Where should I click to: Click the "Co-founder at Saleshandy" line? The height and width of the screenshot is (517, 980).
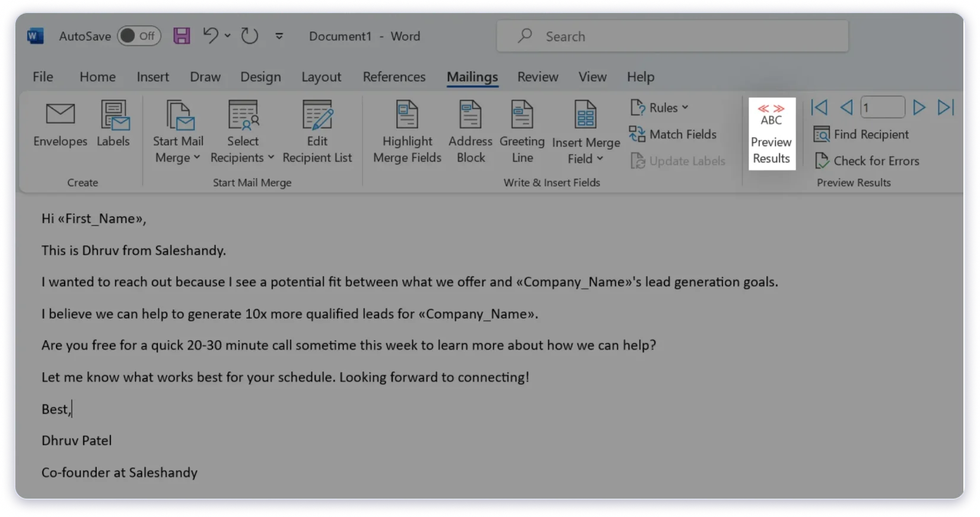click(x=119, y=472)
